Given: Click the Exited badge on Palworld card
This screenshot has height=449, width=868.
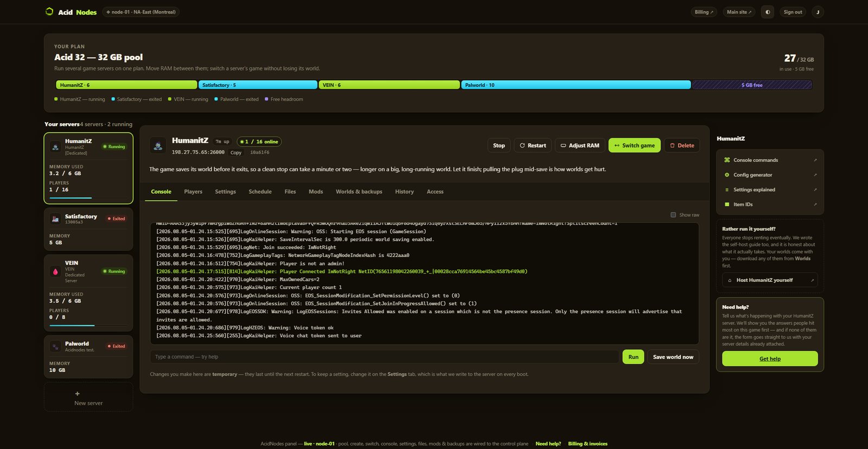Looking at the screenshot, I should (116, 346).
